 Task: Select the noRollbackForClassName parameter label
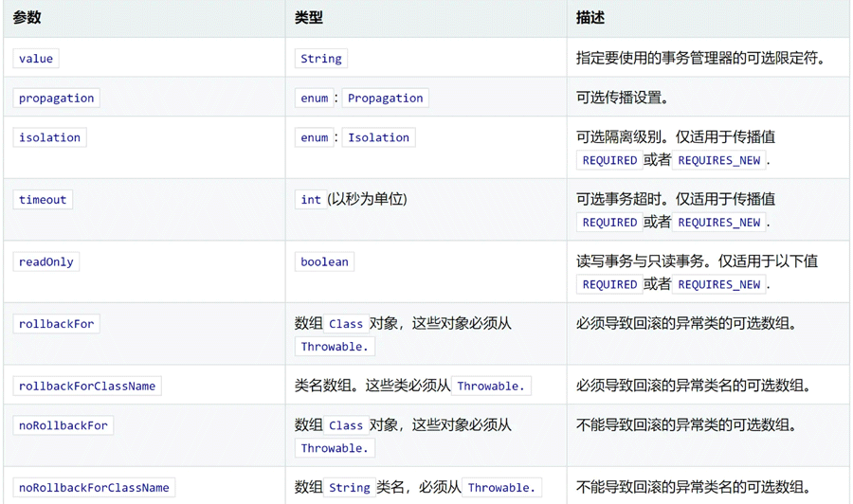point(94,488)
